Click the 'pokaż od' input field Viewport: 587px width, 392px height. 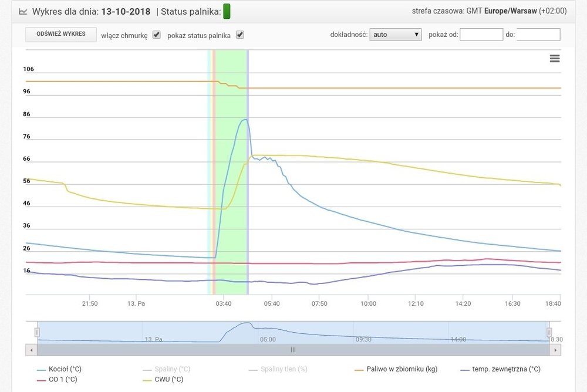[x=481, y=35]
